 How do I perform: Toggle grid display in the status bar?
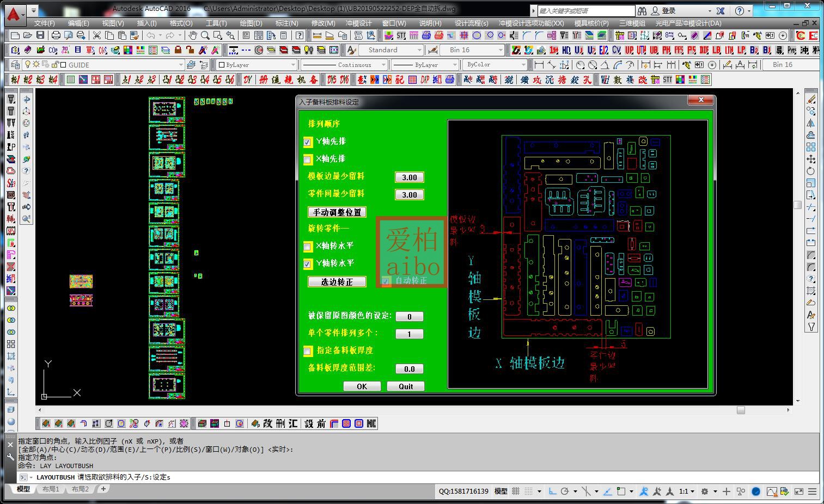[516, 491]
